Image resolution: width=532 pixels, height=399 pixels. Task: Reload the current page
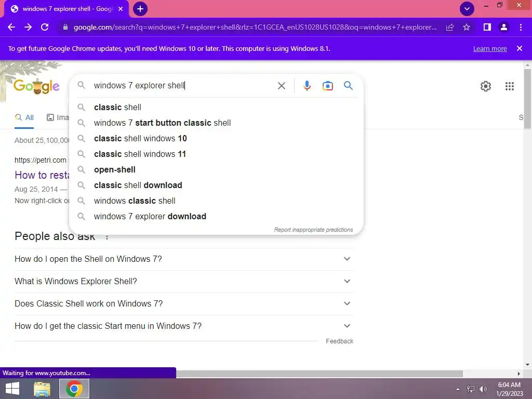(x=45, y=27)
